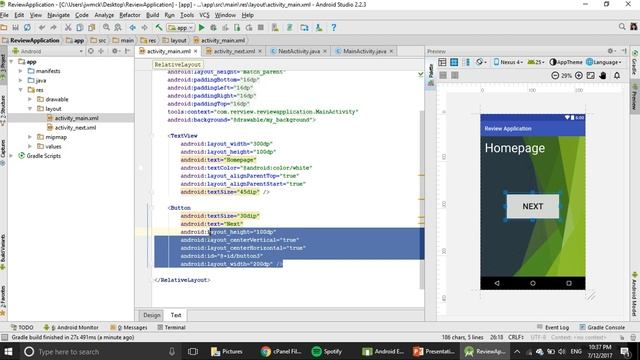Click Zoom to Fit Screen icon in preview
The height and width of the screenshot is (360, 640).
coord(591,76)
